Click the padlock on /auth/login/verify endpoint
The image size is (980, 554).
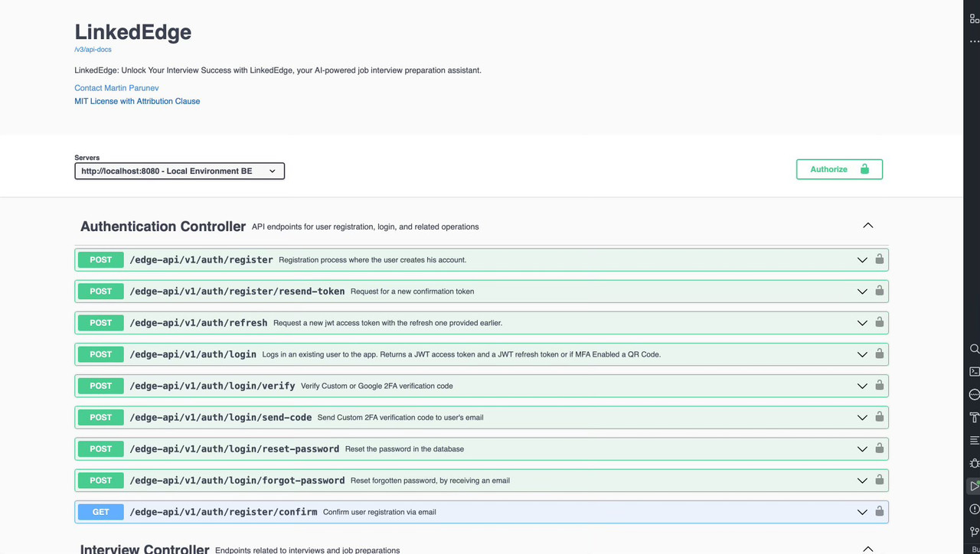pyautogui.click(x=879, y=386)
